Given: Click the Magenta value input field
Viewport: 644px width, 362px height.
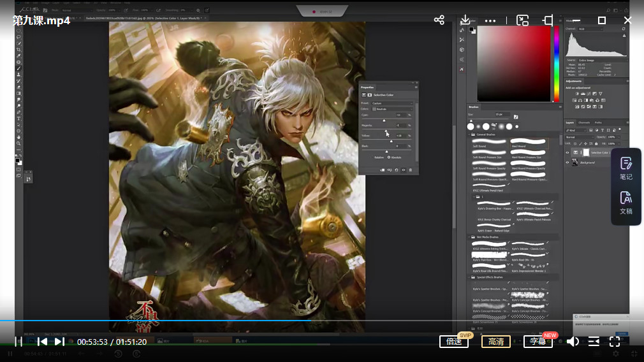Looking at the screenshot, I should [x=400, y=125].
